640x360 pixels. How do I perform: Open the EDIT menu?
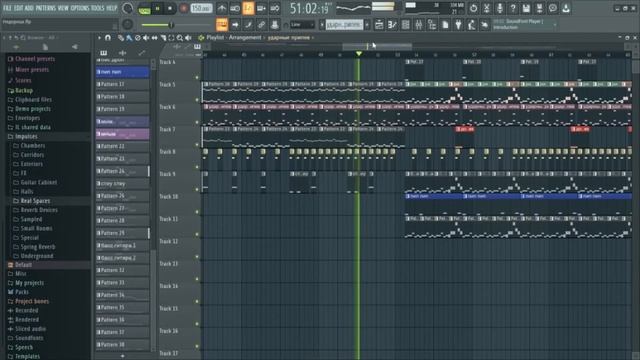(18, 8)
